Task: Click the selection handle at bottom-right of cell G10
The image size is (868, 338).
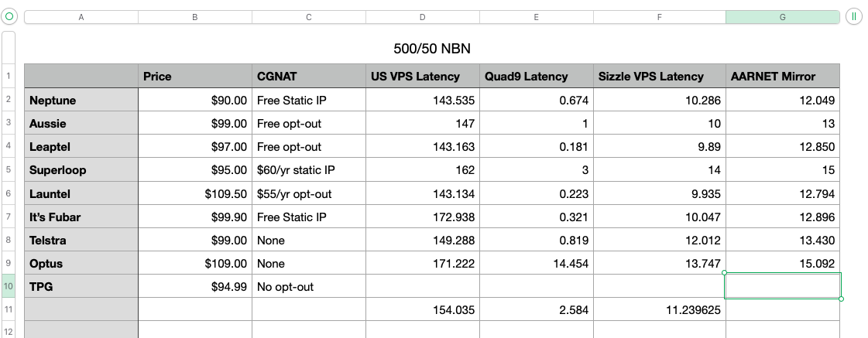Action: (841, 299)
